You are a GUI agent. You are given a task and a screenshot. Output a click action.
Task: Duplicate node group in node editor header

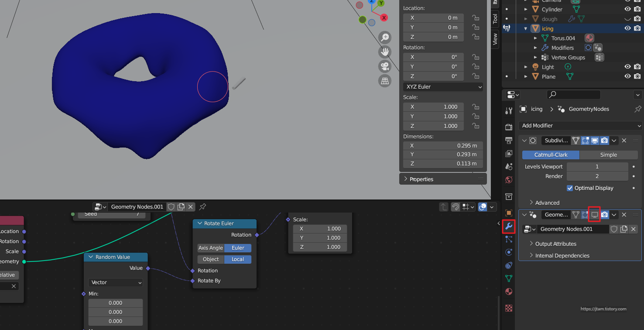tap(181, 207)
